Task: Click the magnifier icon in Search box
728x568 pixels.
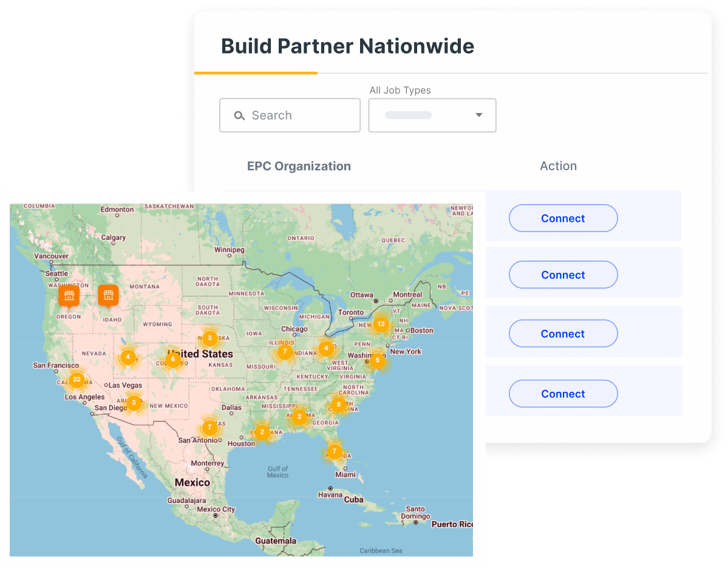Action: click(240, 115)
